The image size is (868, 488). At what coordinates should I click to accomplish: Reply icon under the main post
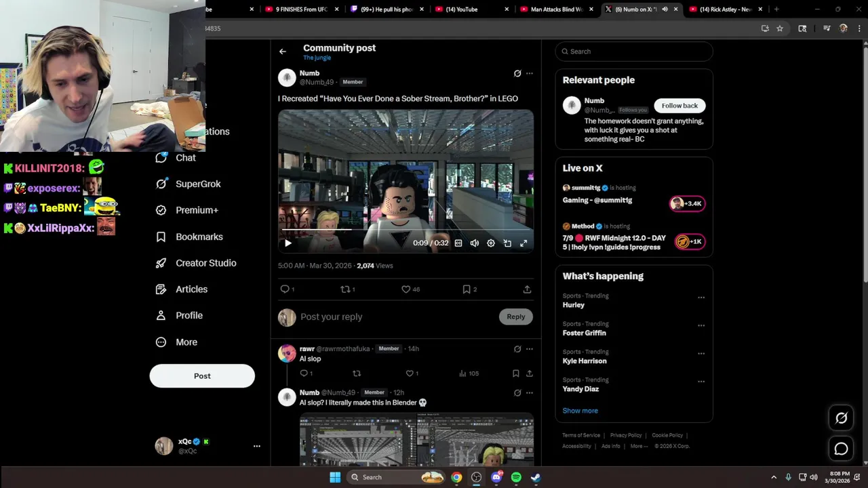(x=285, y=289)
